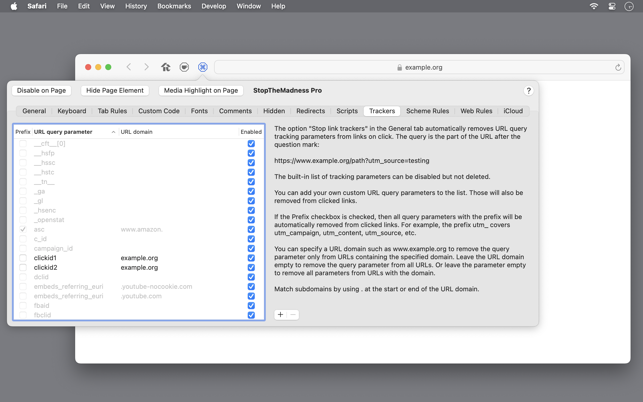Select the fbaid parameter row

[x=139, y=306]
